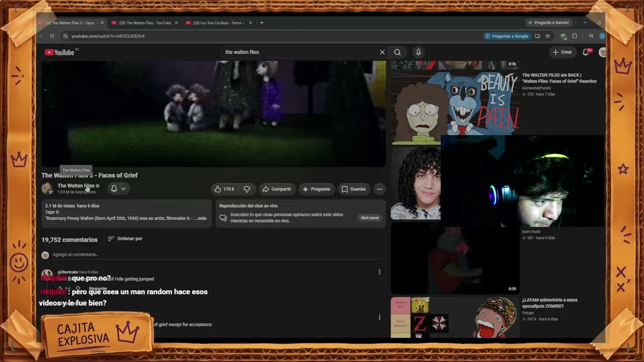
Task: Click the YouTube logo home link
Action: click(59, 52)
